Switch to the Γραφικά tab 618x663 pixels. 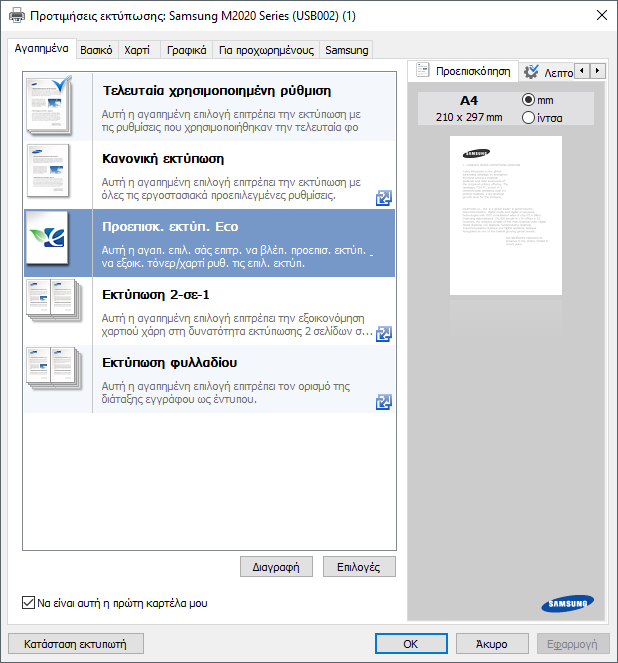(x=186, y=50)
